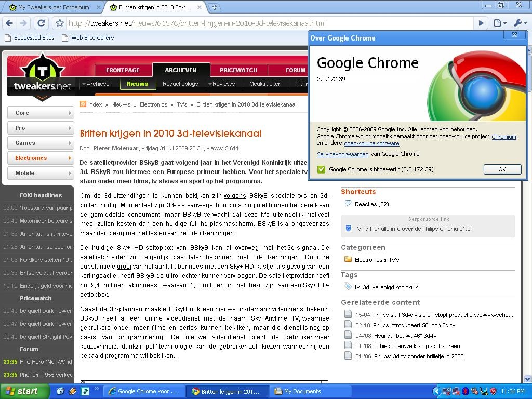Open the FORUM navigation tab
The width and height of the screenshot is (532, 399).
tap(295, 70)
